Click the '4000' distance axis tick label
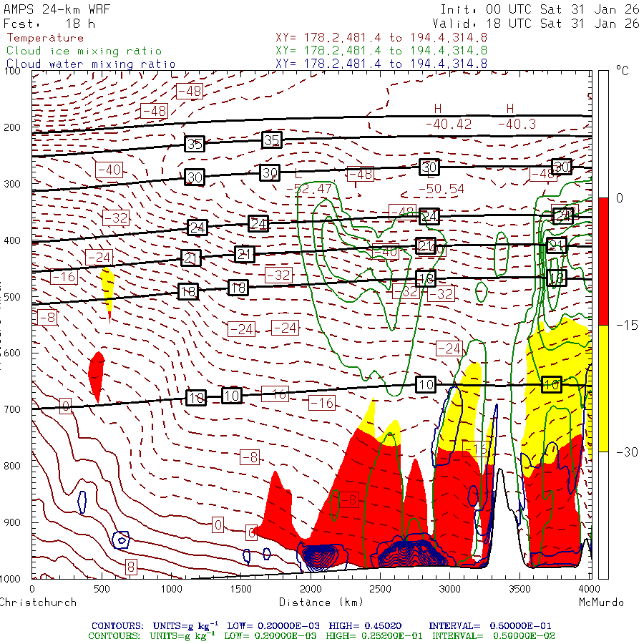 [x=590, y=589]
